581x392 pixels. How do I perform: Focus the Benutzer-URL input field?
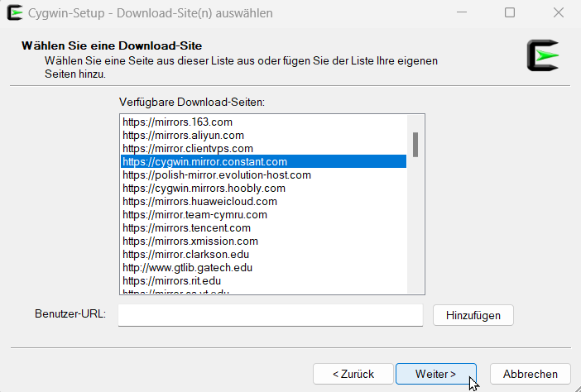coord(270,315)
